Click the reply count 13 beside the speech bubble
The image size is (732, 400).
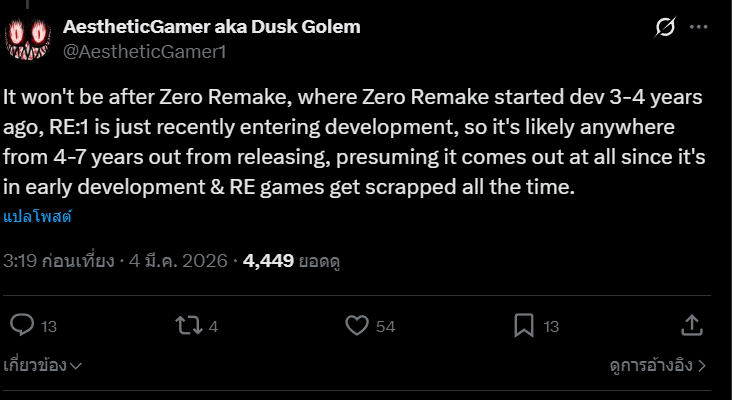[x=49, y=326]
